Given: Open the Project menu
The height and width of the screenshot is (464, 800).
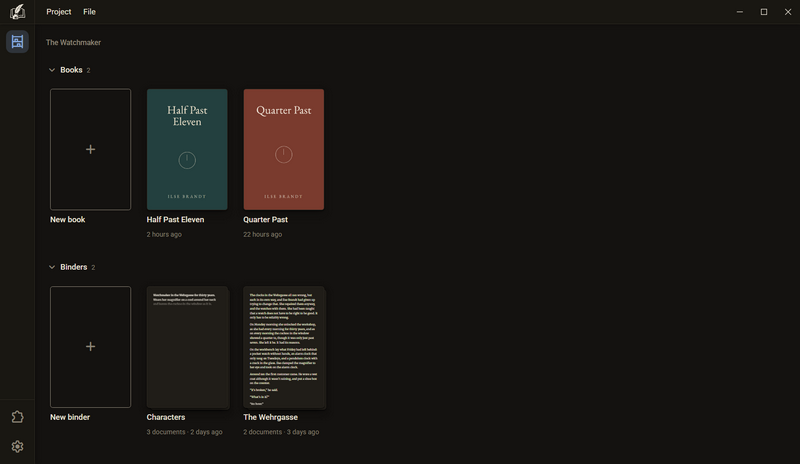Looking at the screenshot, I should click(59, 12).
